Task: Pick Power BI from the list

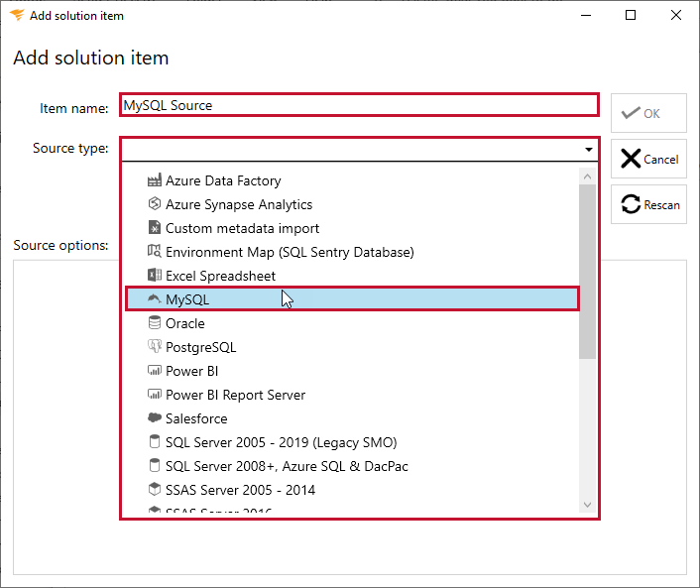Action: tap(353, 371)
